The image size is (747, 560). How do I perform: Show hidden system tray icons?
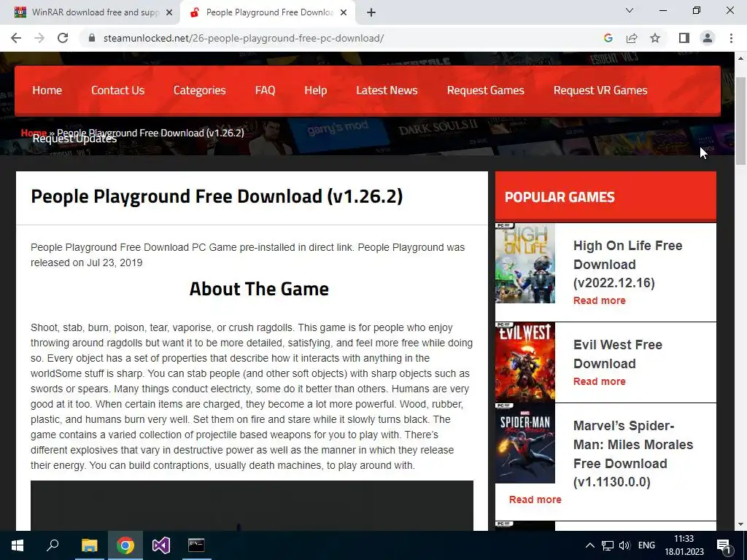(589, 545)
